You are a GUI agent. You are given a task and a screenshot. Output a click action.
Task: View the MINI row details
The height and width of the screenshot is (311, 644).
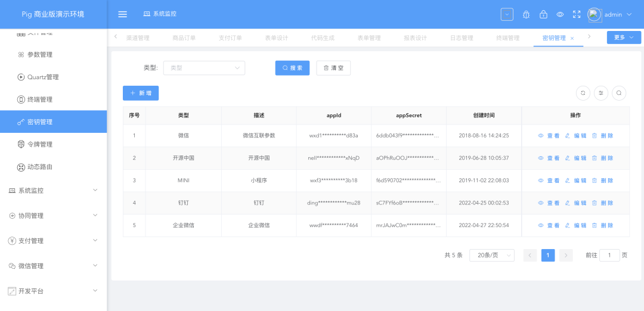[549, 181]
